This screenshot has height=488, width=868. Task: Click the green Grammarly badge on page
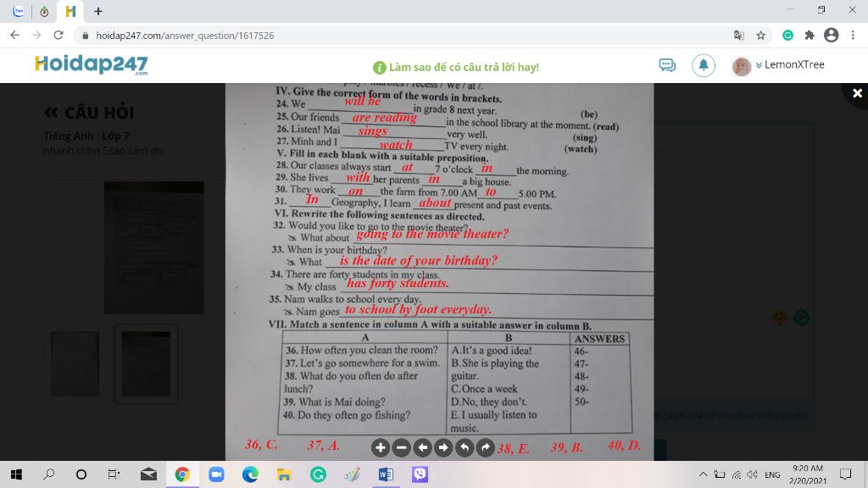(801, 318)
